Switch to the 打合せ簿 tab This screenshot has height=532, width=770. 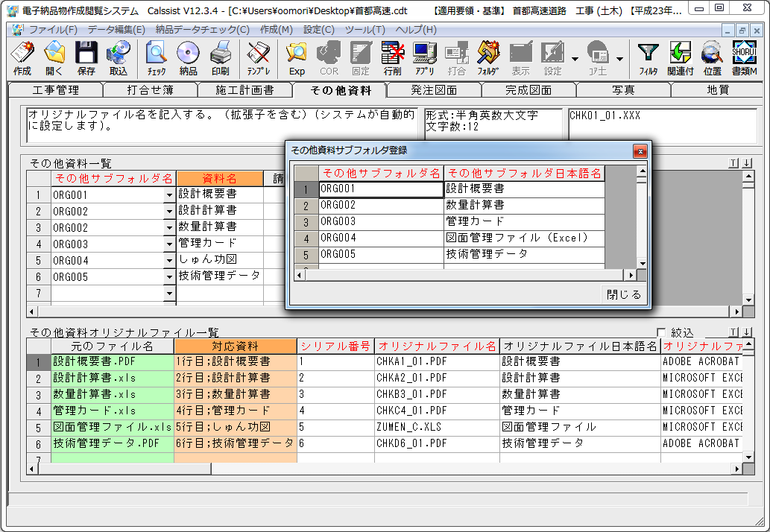[151, 90]
